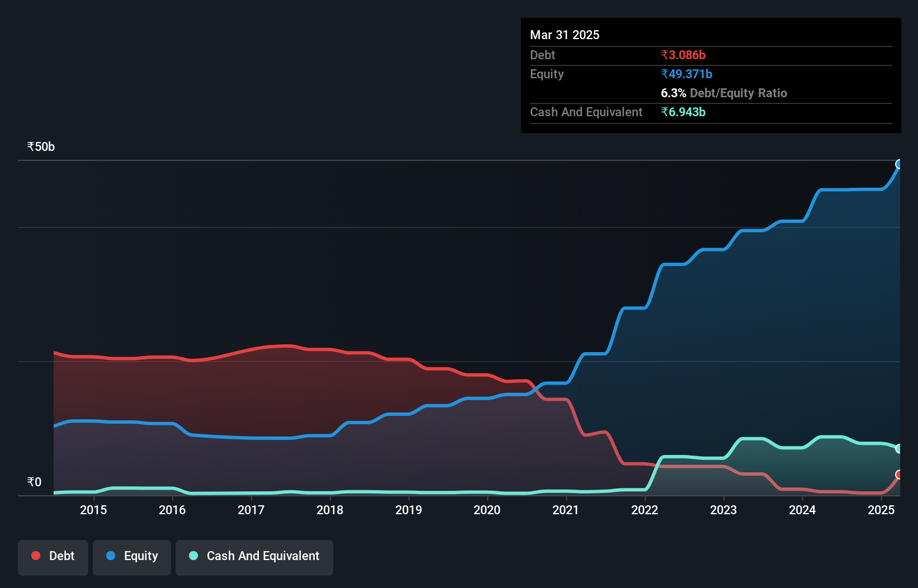Click the teal Cash And Equivalent legend dot

pos(193,556)
